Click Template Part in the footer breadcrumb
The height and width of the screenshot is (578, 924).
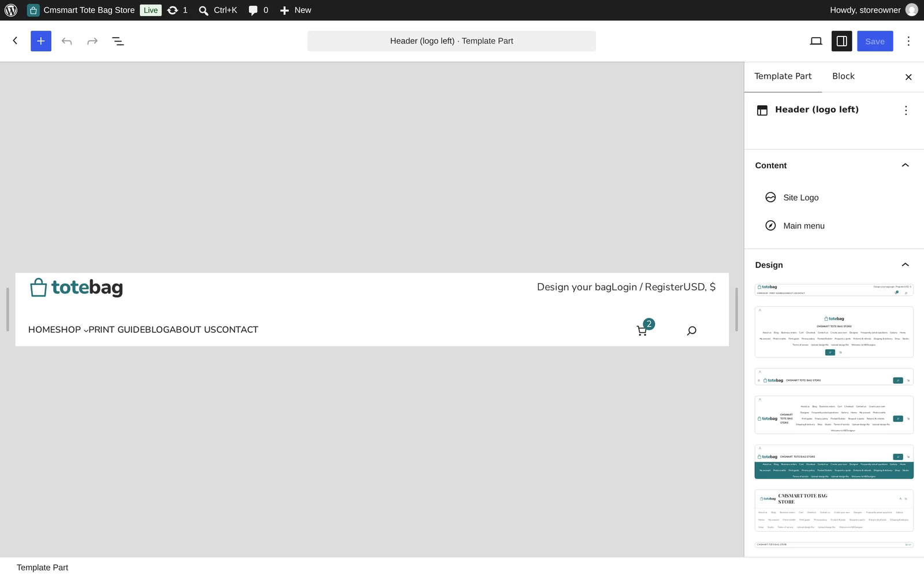[42, 568]
